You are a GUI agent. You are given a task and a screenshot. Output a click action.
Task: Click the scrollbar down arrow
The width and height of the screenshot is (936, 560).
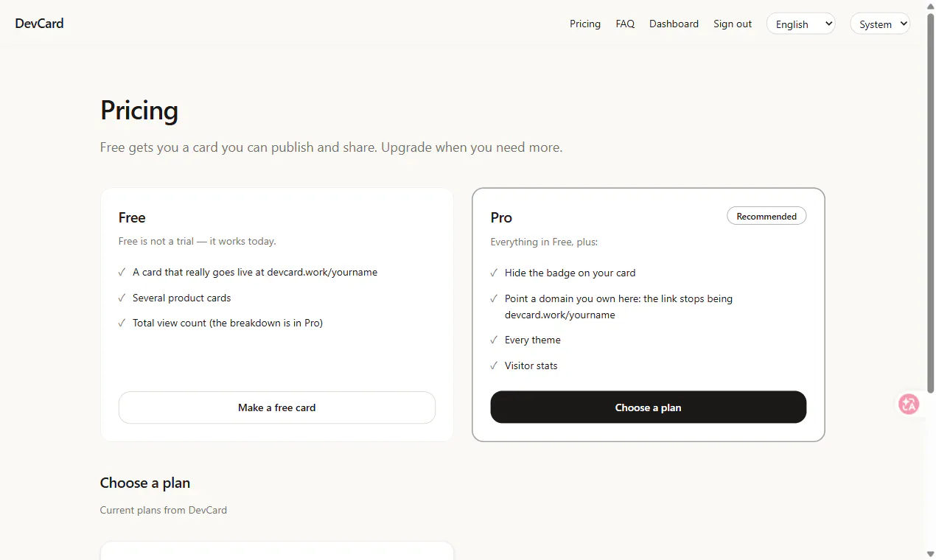click(930, 554)
